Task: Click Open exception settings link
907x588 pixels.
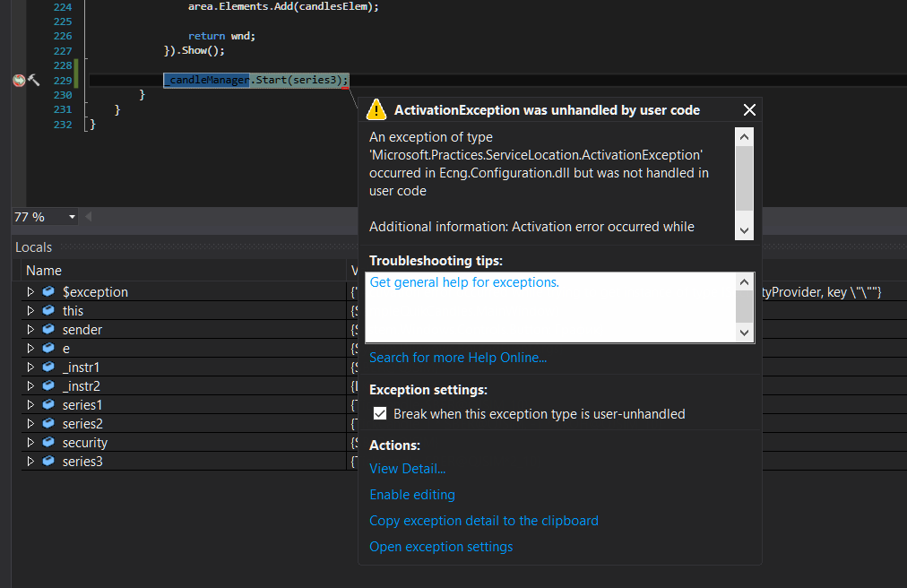Action: (441, 547)
